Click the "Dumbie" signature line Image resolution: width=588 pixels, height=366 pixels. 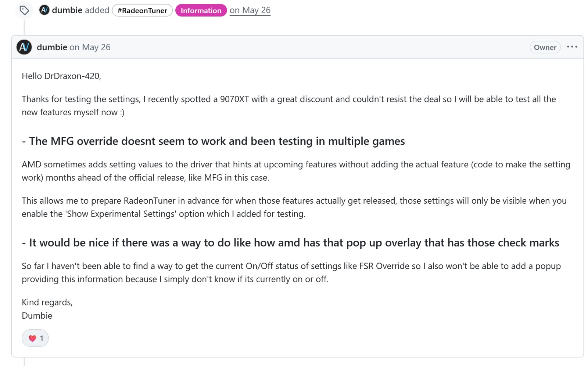(37, 315)
